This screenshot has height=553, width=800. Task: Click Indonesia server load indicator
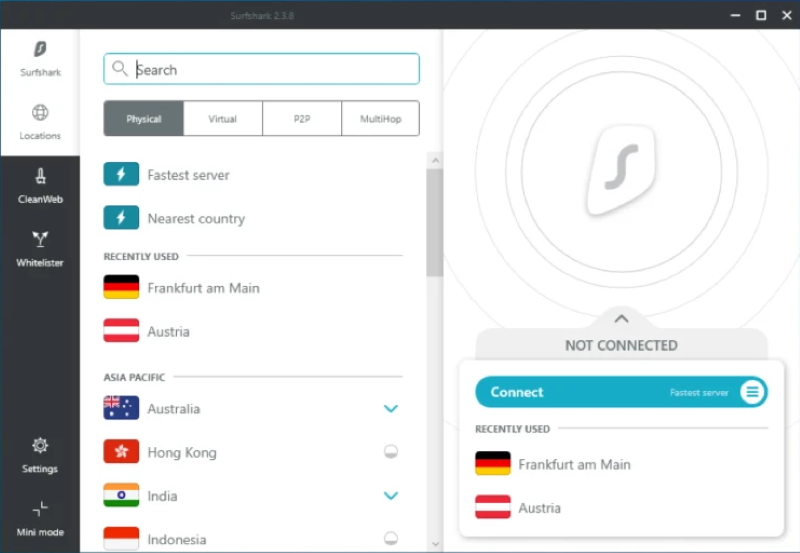click(391, 538)
